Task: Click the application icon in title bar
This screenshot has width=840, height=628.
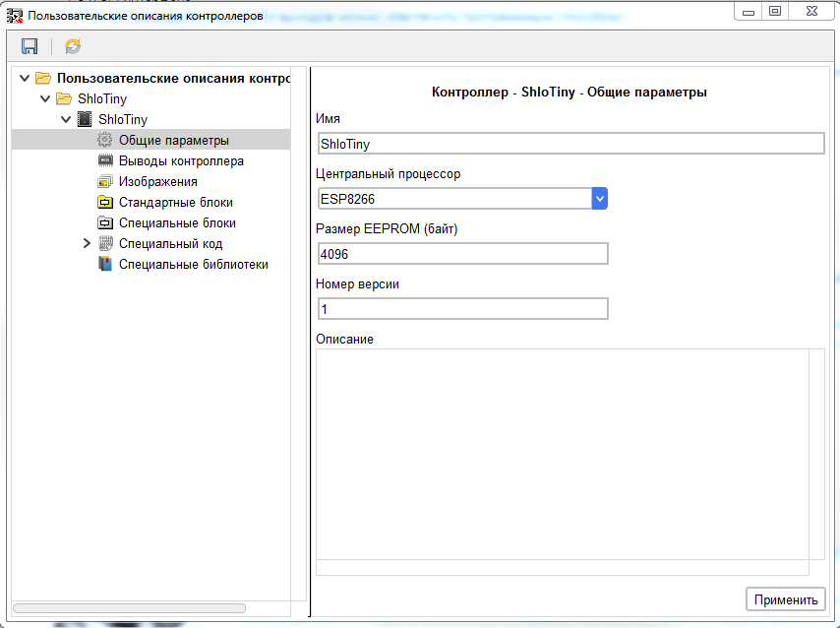Action: tap(15, 16)
